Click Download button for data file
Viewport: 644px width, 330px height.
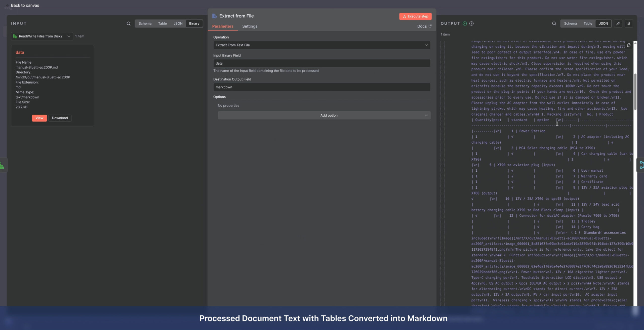click(x=60, y=118)
